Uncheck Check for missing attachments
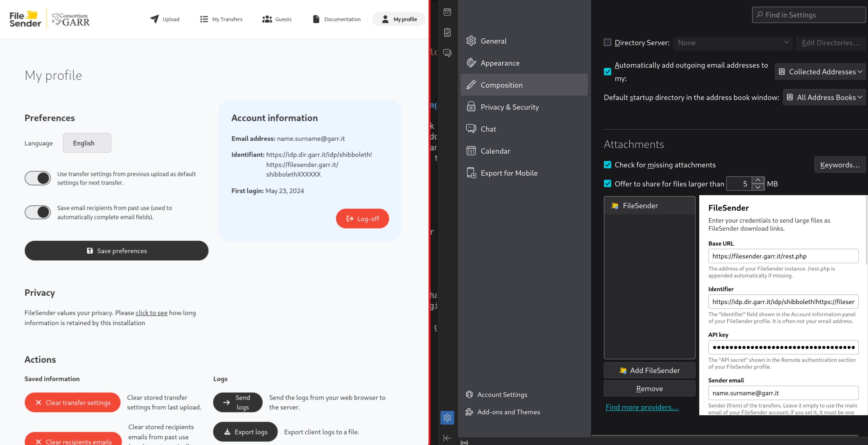This screenshot has width=868, height=445. [607, 165]
